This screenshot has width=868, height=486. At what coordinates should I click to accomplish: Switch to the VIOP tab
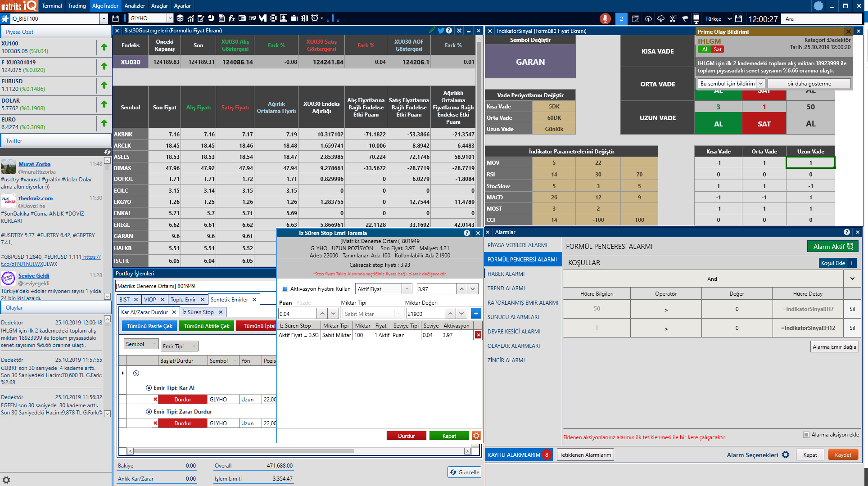(x=150, y=299)
